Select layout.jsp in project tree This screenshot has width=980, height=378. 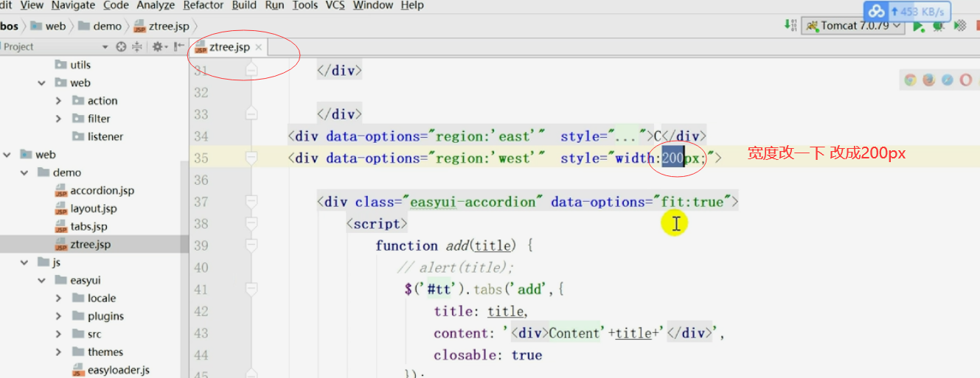tap(93, 209)
